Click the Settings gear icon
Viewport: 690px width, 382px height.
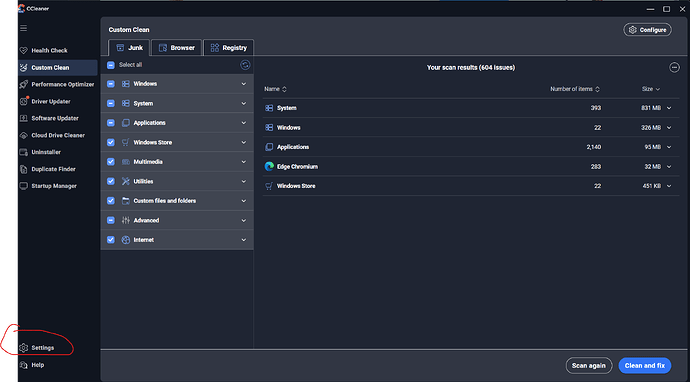[x=24, y=348]
